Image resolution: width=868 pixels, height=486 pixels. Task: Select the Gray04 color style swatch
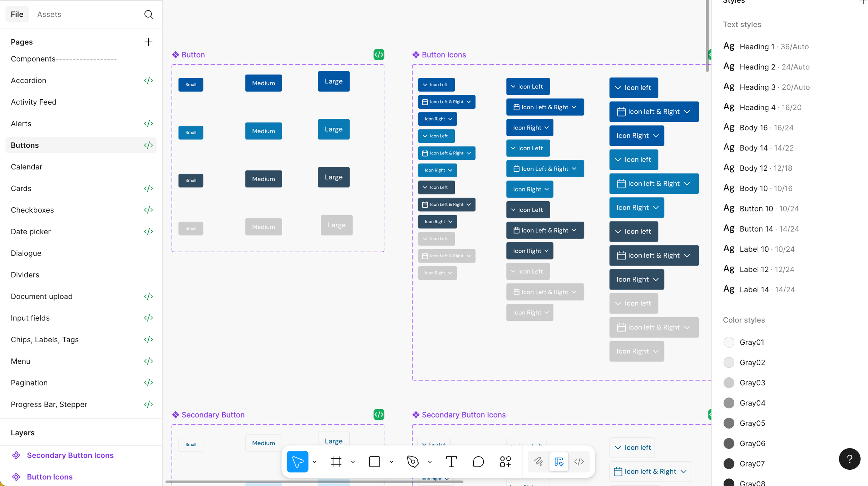[729, 403]
